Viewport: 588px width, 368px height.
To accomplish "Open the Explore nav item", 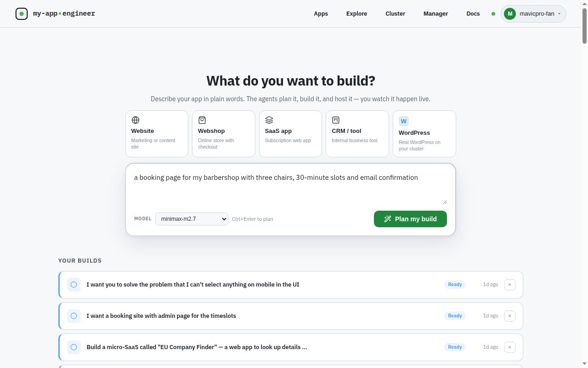I will 356,14.
